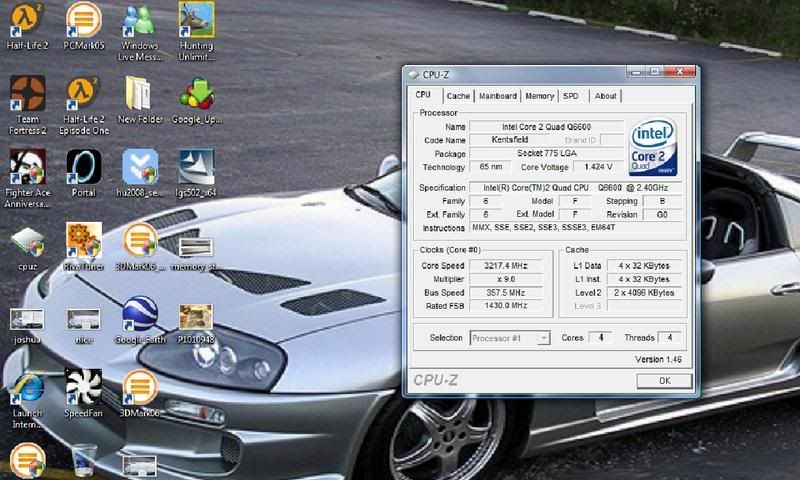Select the memory_st... desktop file

click(195, 252)
